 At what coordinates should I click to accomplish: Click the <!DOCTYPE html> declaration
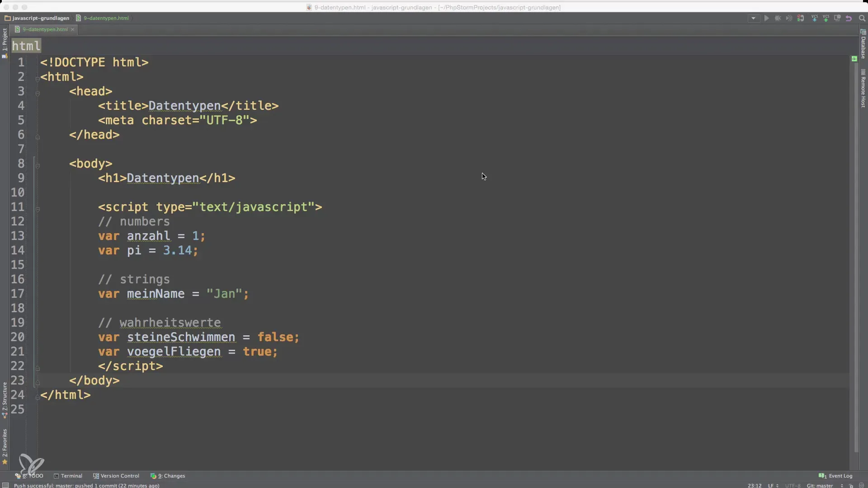pos(94,62)
